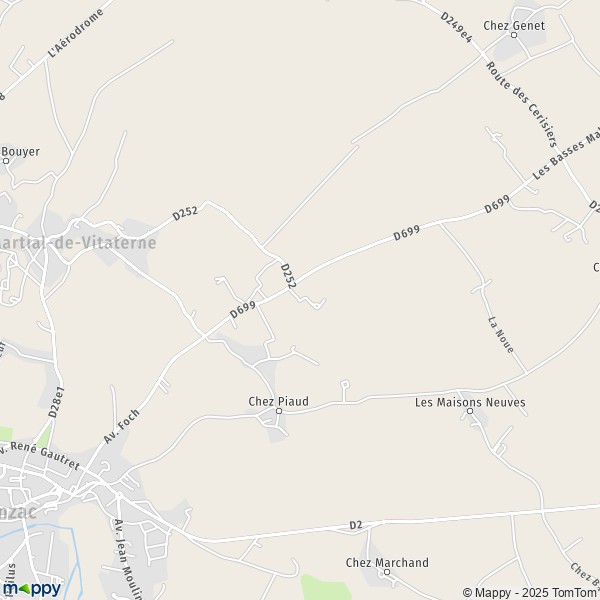Click the Av. Foch street label
The width and height of the screenshot is (600, 600).
click(122, 427)
